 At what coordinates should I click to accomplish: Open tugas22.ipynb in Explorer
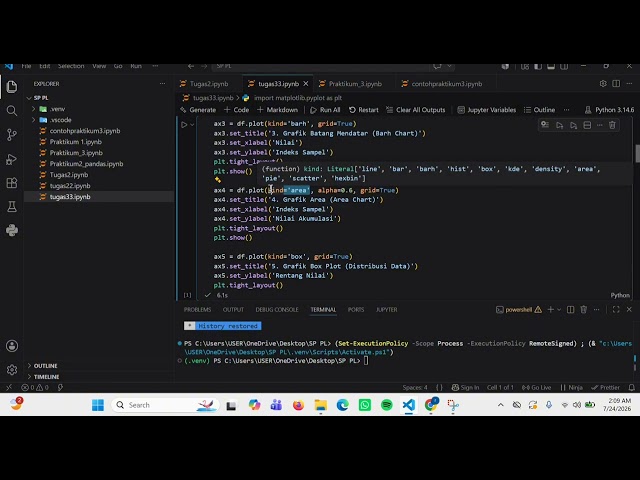coord(70,186)
